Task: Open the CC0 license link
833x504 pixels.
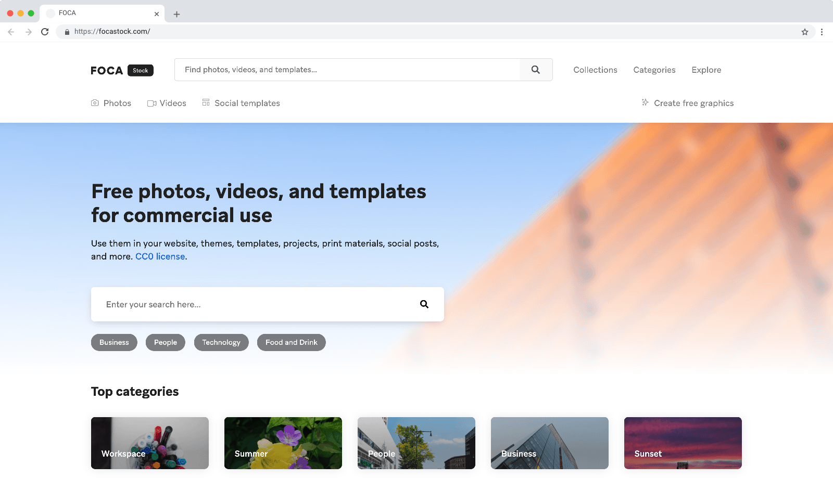Action: click(x=160, y=256)
